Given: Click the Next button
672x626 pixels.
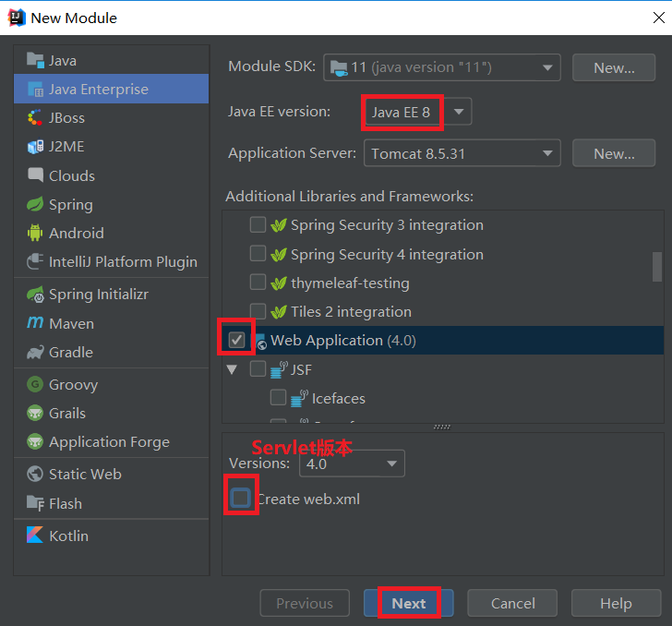Looking at the screenshot, I should 408,603.
